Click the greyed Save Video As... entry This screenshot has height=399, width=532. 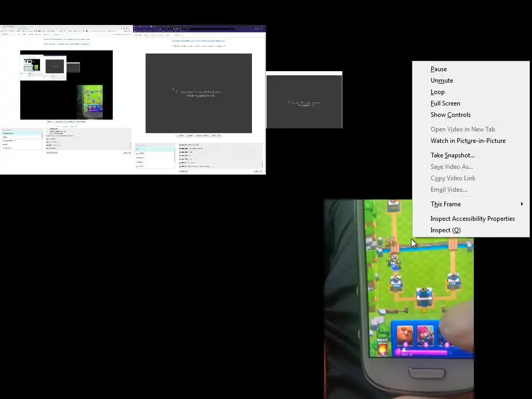click(x=471, y=167)
